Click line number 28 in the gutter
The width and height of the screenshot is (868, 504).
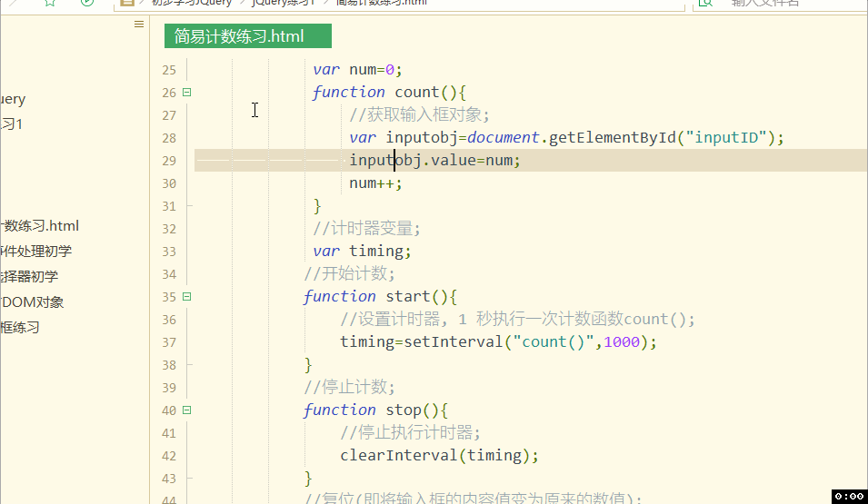(x=169, y=138)
